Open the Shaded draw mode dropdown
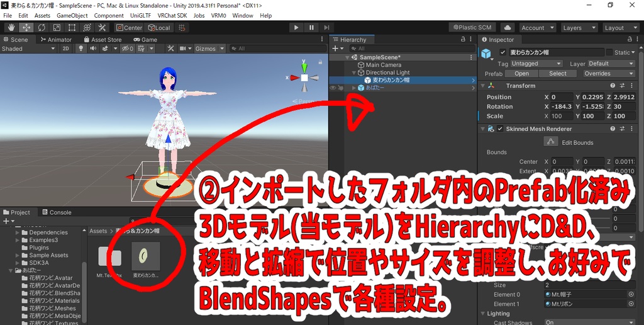 point(28,48)
